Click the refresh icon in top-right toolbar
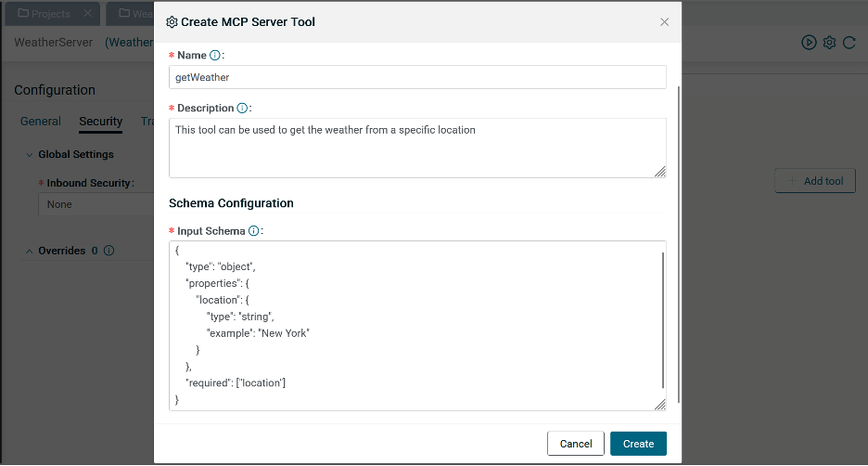The width and height of the screenshot is (868, 466). click(x=849, y=43)
